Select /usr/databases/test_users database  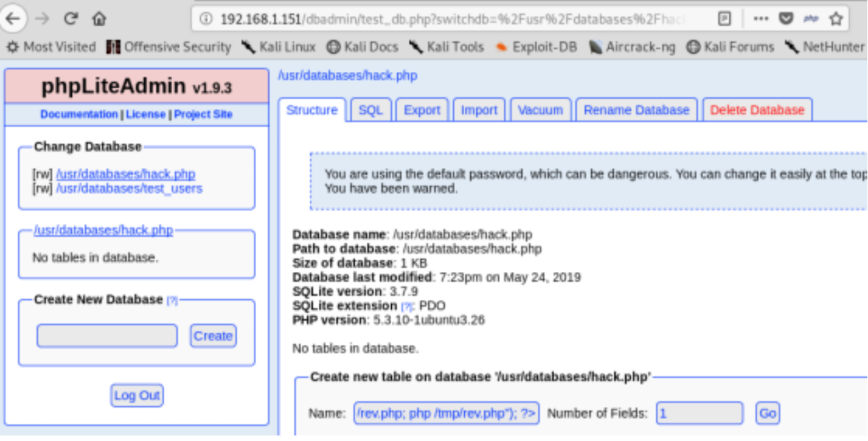point(129,188)
